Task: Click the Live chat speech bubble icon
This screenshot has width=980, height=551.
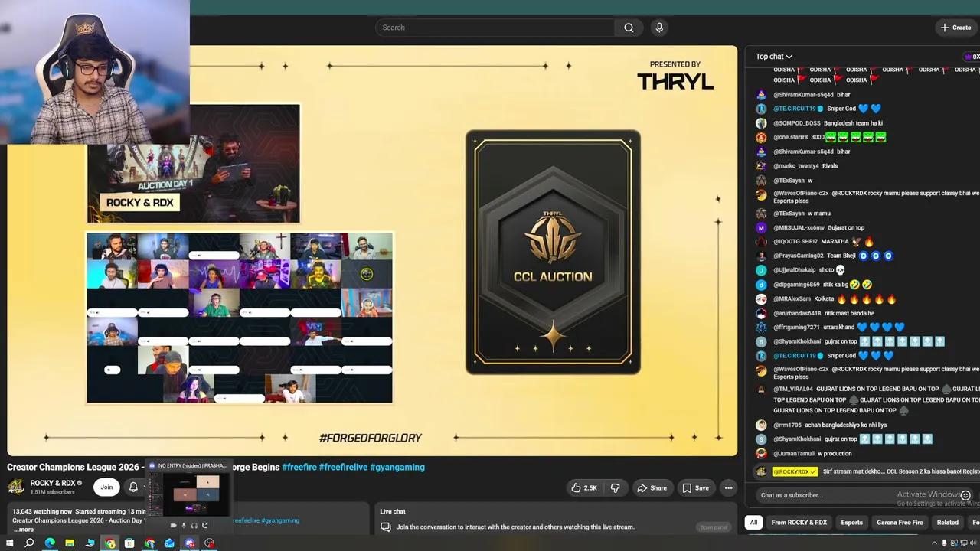Action: coord(385,527)
